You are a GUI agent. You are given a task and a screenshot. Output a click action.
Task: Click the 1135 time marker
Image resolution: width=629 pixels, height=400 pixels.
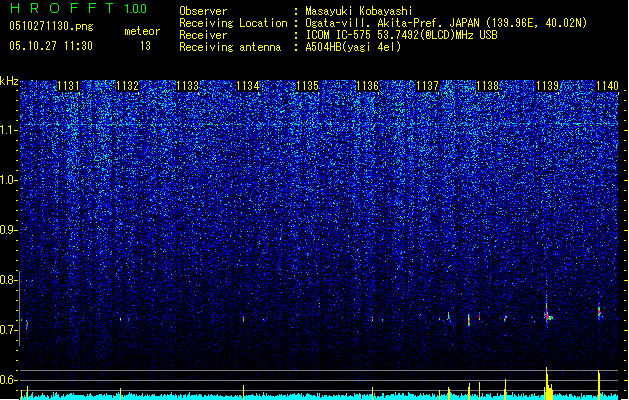pyautogui.click(x=307, y=86)
